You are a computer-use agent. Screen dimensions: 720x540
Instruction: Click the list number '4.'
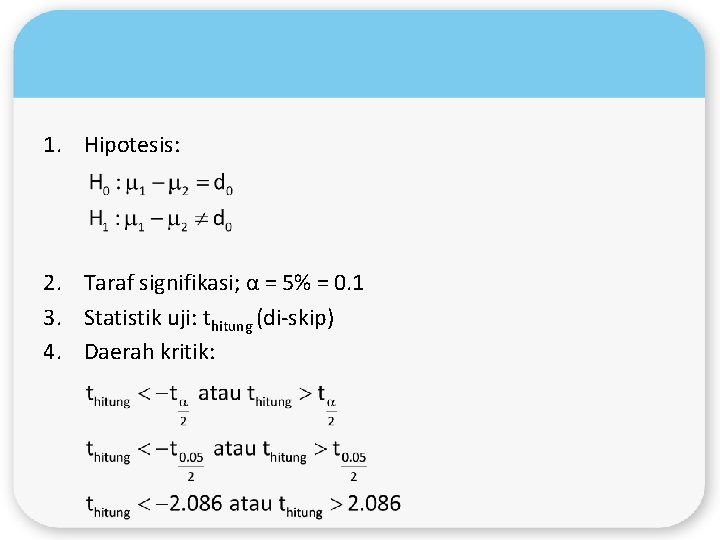[54, 352]
